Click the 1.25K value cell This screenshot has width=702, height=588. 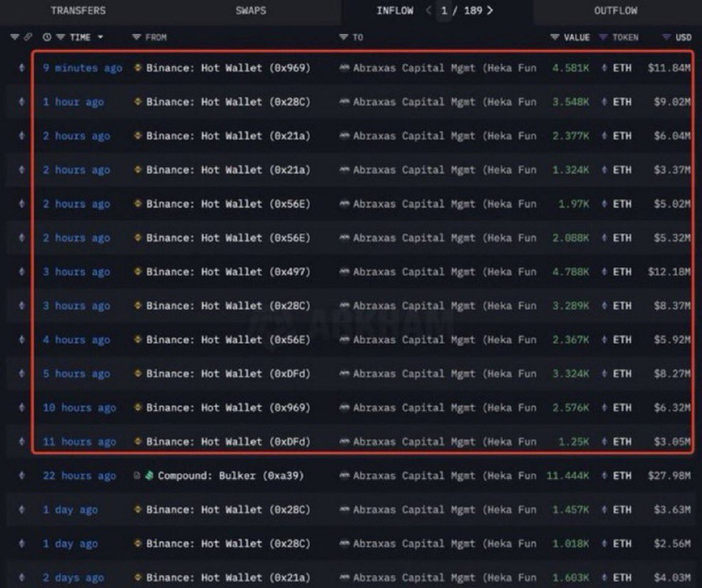point(573,442)
